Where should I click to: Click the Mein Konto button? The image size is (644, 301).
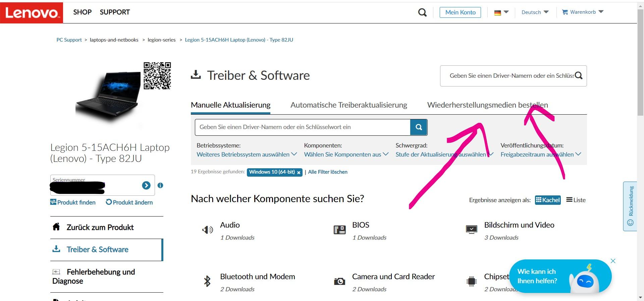[460, 12]
